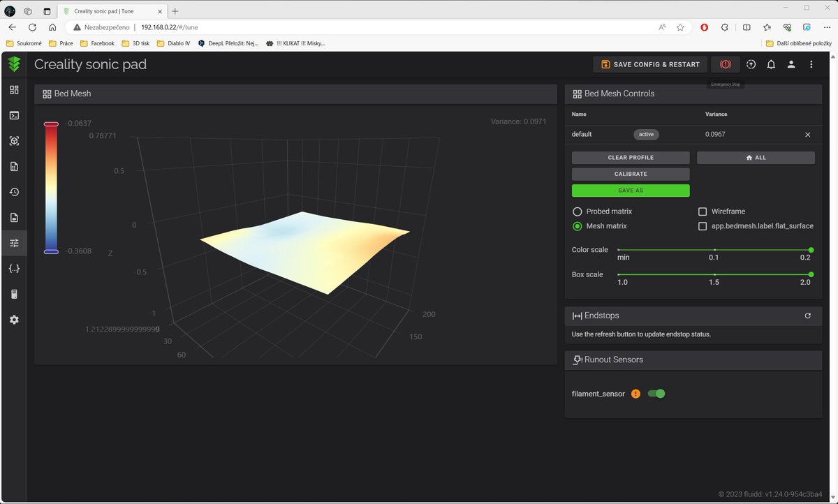The image size is (838, 504).
Task: Click the filament_sensor warning icon
Action: (x=635, y=394)
